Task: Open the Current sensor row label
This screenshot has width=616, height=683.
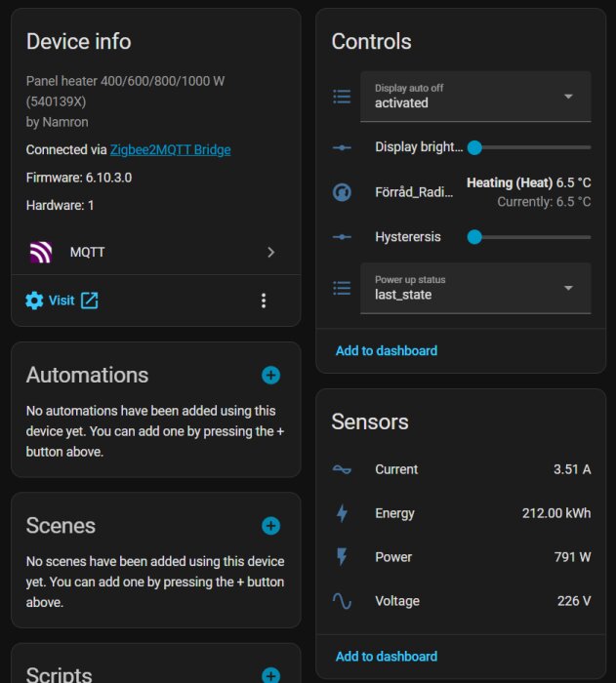Action: 396,469
